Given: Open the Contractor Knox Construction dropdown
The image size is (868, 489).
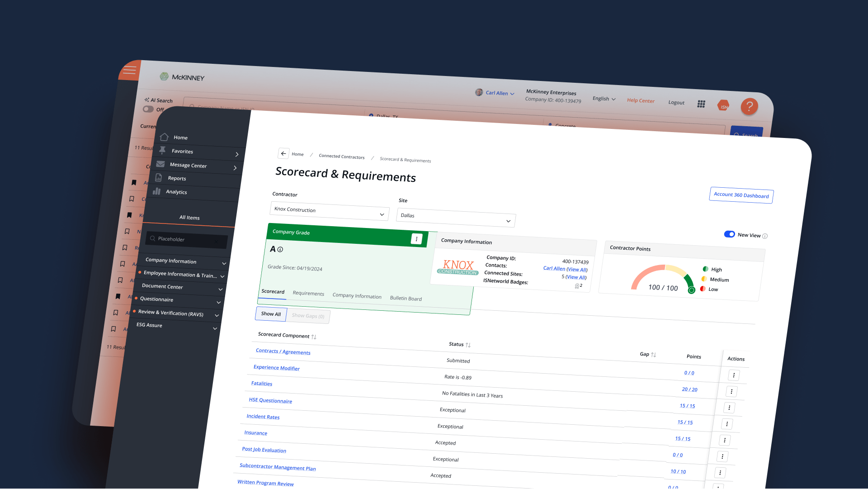Looking at the screenshot, I should (330, 212).
